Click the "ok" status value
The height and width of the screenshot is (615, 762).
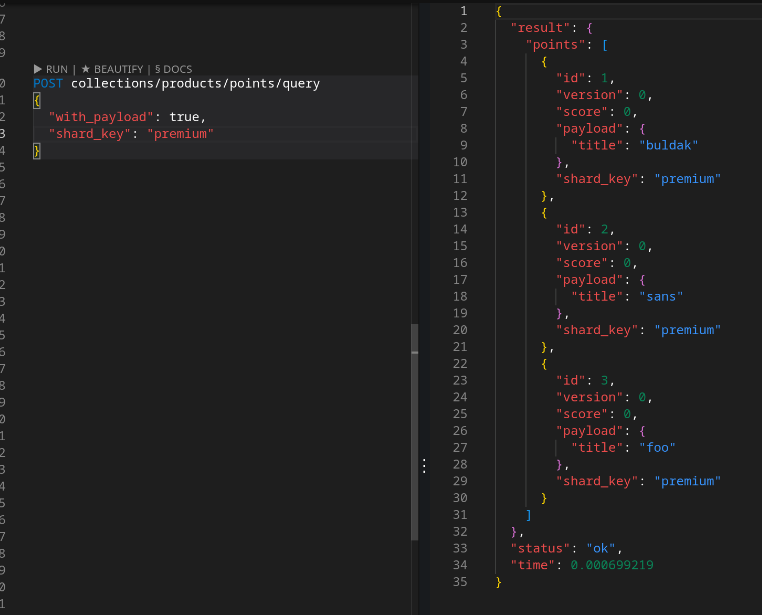pyautogui.click(x=600, y=548)
